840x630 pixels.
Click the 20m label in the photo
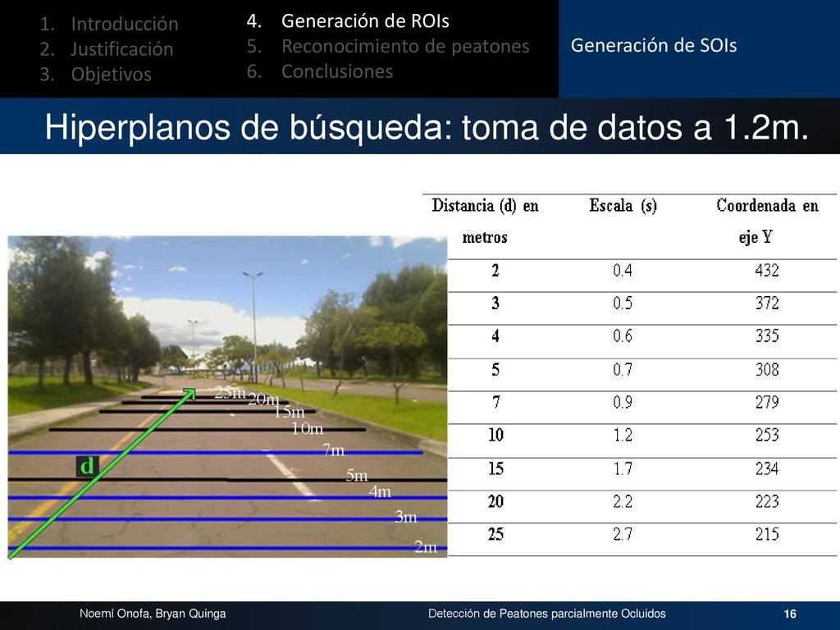click(263, 399)
